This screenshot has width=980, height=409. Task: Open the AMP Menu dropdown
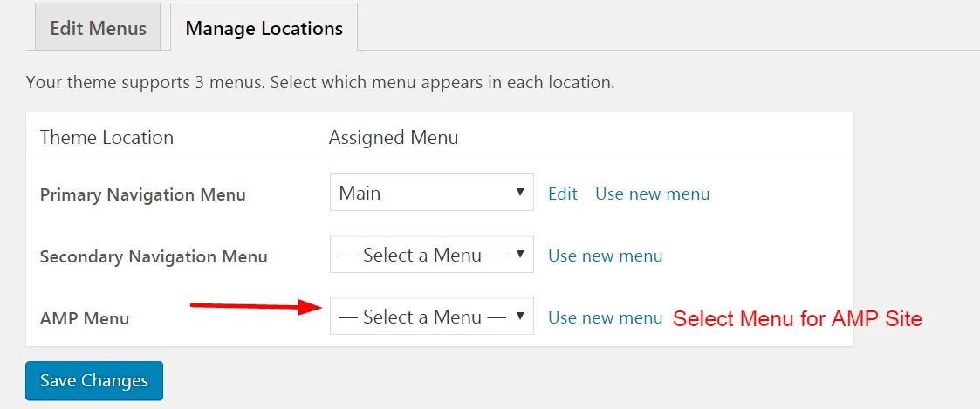point(432,316)
